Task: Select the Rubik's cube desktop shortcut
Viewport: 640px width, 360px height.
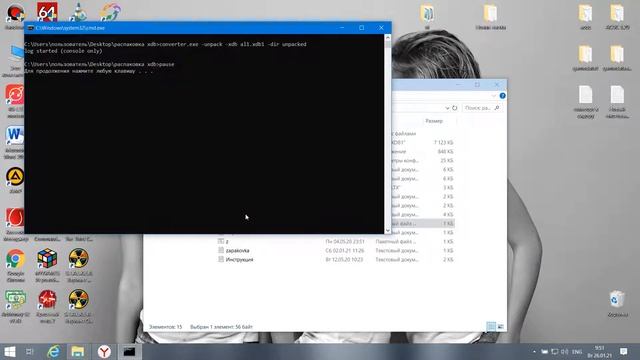Action: pyautogui.click(x=47, y=265)
